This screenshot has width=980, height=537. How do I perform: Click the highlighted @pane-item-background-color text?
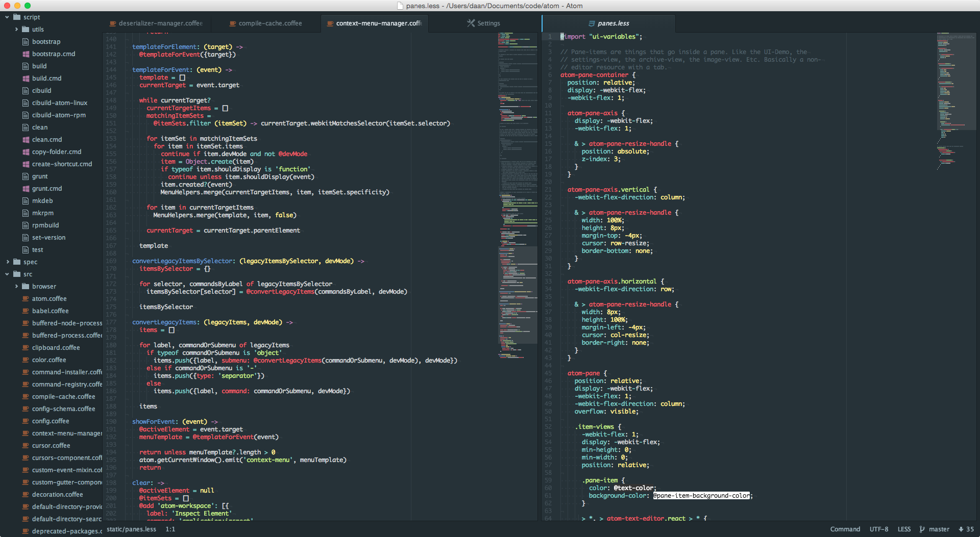702,496
